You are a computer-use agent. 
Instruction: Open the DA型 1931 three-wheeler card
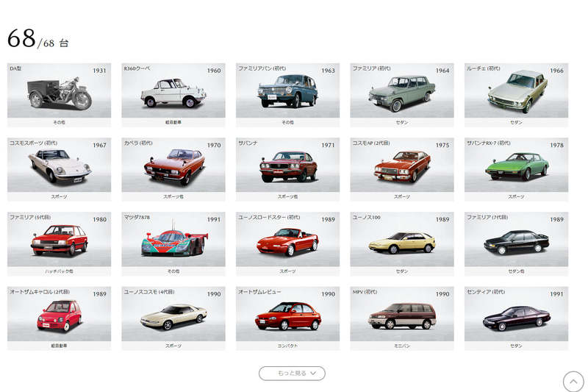pyautogui.click(x=59, y=95)
